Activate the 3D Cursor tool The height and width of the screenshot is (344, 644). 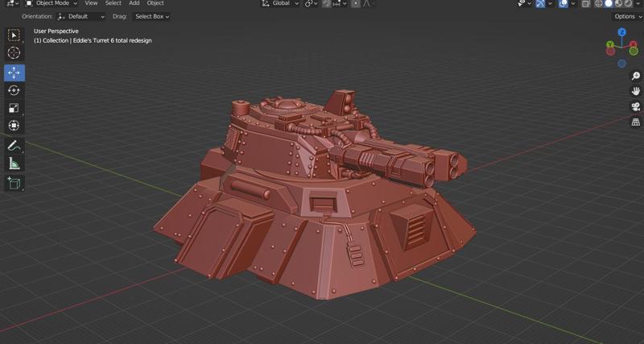[14, 53]
